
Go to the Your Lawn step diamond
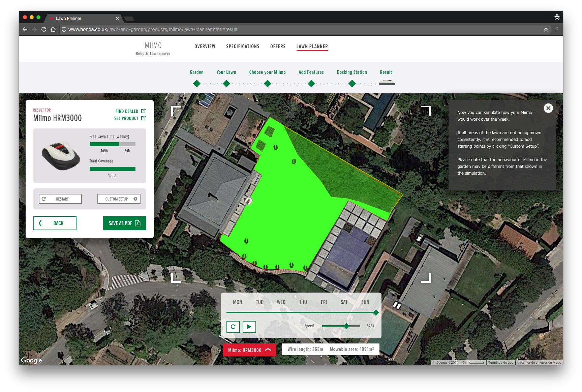click(x=226, y=84)
